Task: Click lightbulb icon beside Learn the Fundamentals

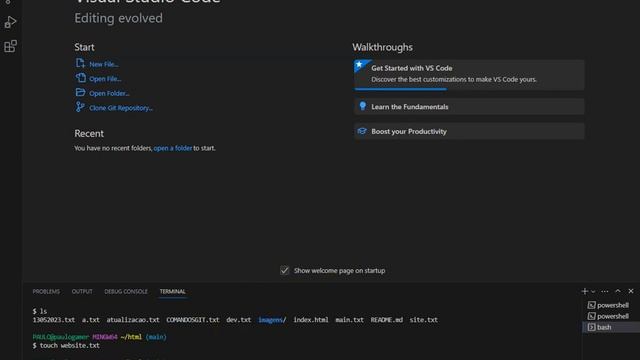Action: click(362, 106)
